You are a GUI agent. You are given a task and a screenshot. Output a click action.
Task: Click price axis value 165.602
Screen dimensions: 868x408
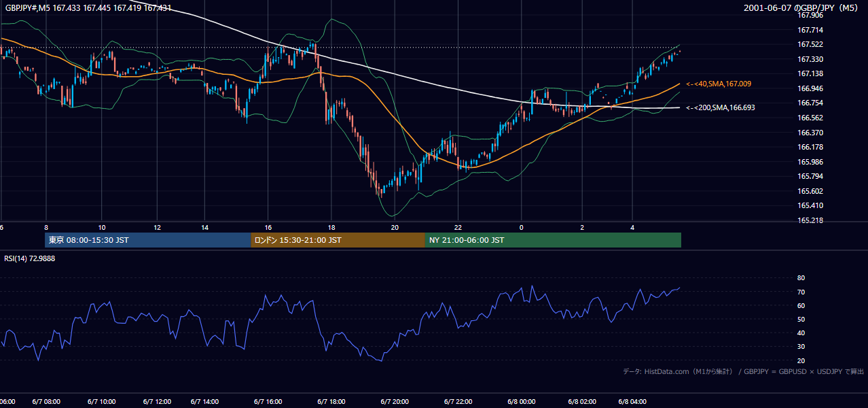coord(810,191)
